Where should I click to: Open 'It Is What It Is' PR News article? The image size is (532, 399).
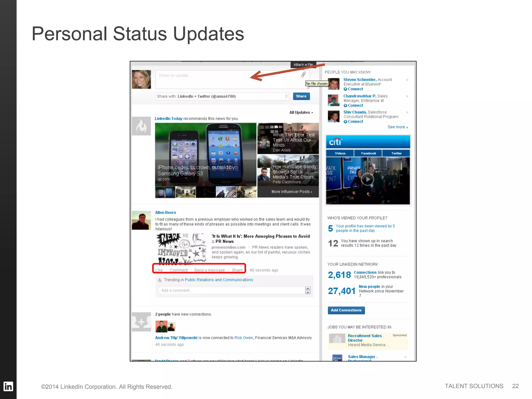pos(261,239)
